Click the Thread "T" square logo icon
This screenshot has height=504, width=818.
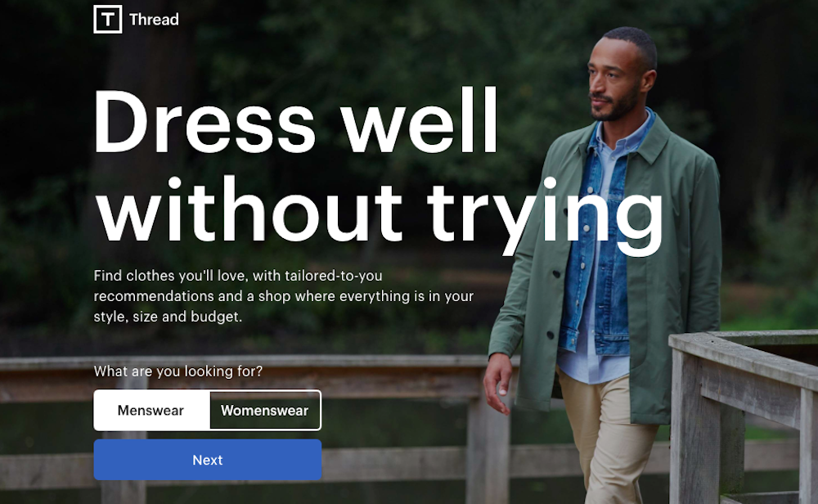[107, 20]
